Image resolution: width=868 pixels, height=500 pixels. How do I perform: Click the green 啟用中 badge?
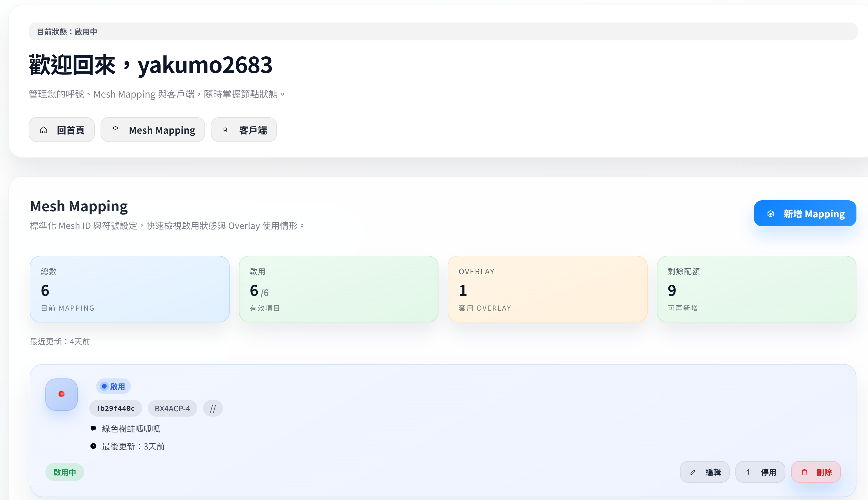pyautogui.click(x=65, y=472)
